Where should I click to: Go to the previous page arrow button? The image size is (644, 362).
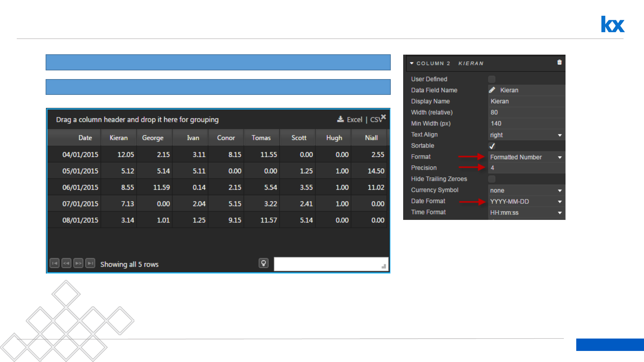coord(66,263)
